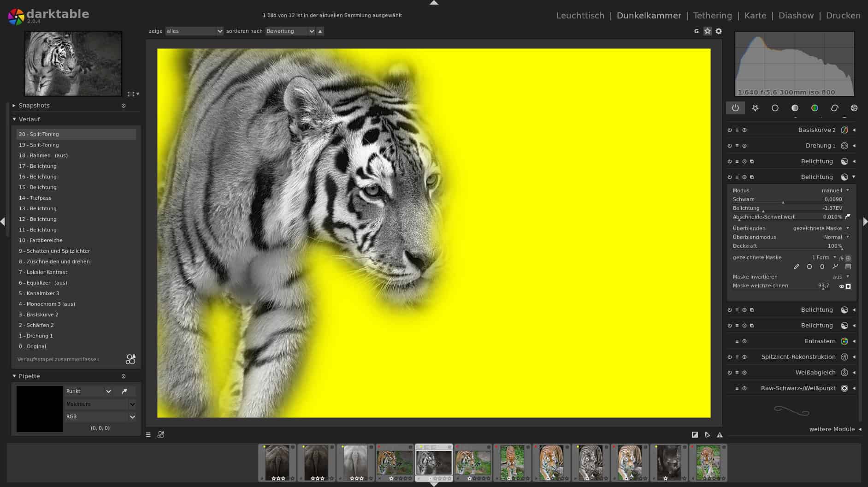868x487 pixels.
Task: Open the favorites module group
Action: tap(755, 108)
